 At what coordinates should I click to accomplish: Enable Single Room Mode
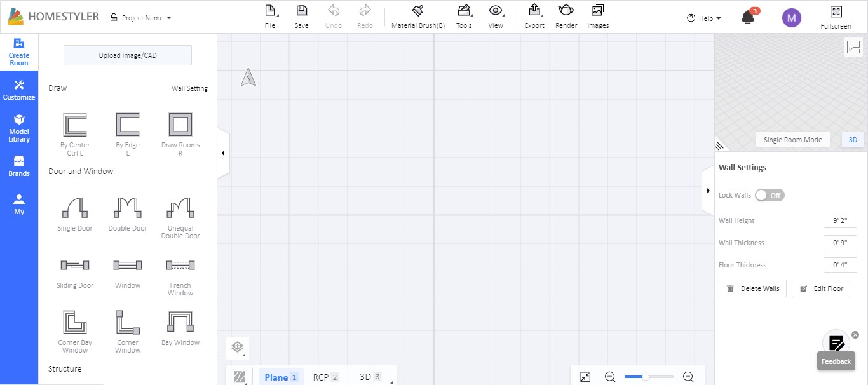tap(792, 140)
